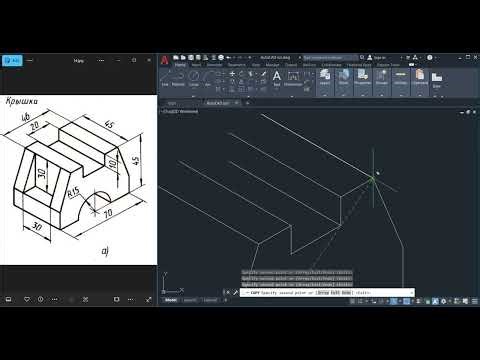This screenshot has width=480, height=360.
Task: Select the Text tool with the large A
Action: tap(277, 79)
